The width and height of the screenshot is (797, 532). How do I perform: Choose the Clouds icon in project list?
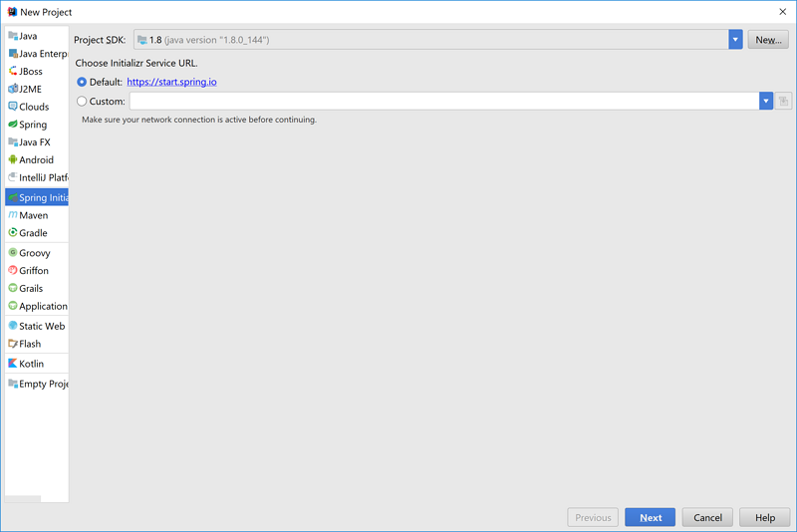(13, 107)
